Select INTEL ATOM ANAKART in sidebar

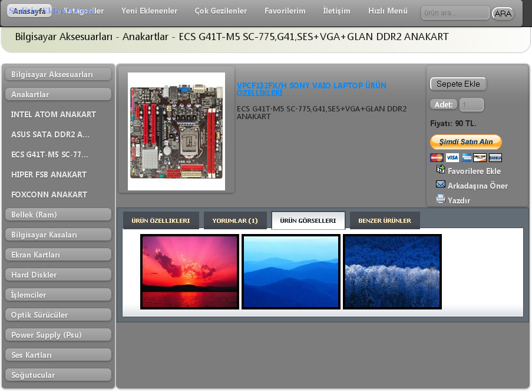(53, 114)
